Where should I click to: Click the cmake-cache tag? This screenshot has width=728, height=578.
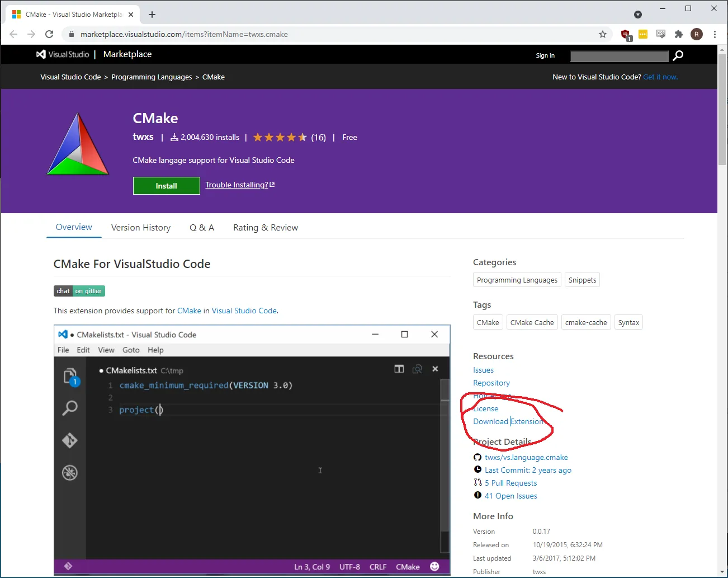click(586, 323)
